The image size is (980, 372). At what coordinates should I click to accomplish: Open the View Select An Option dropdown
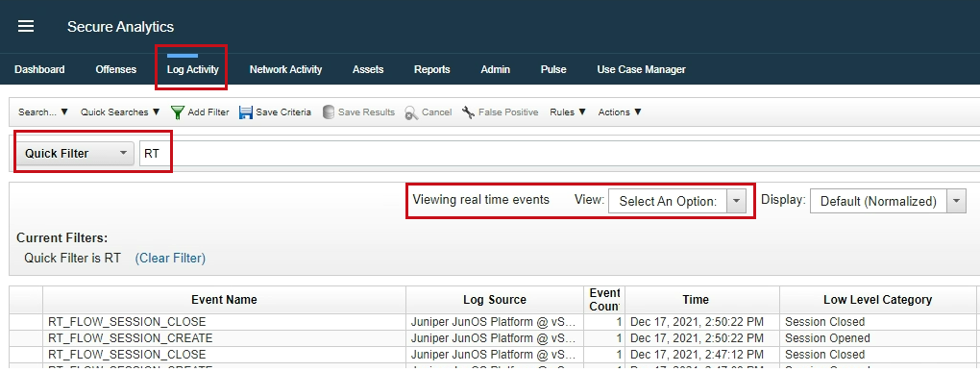(677, 201)
